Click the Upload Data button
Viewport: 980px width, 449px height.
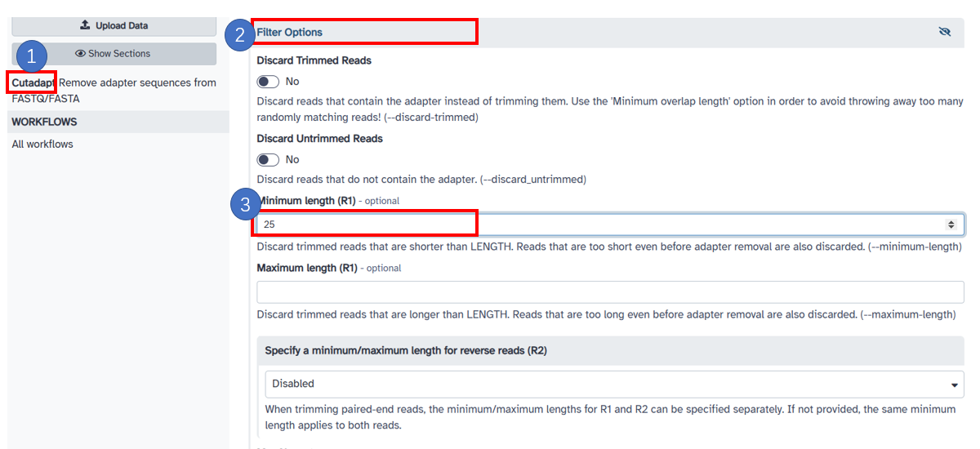tap(114, 25)
